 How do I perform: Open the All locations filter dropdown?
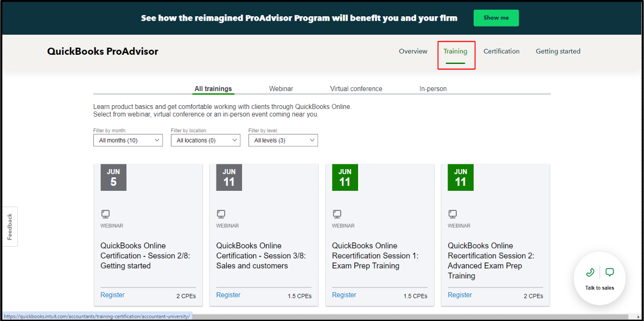pos(206,140)
